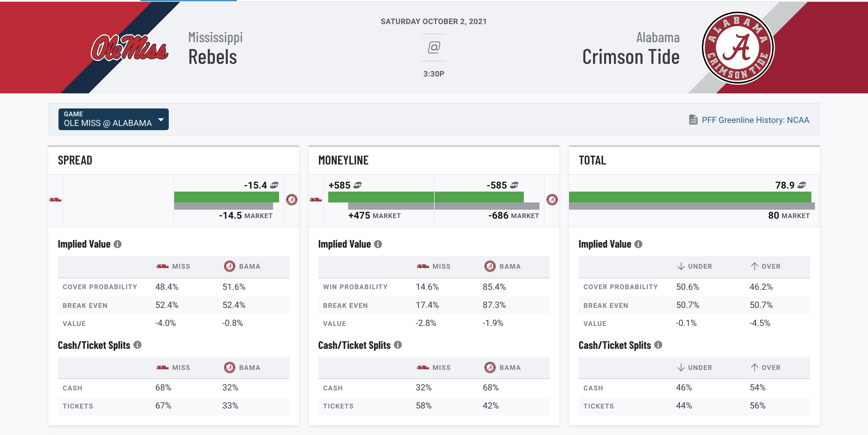
Task: Click down arrow next to UNDER in Implied Value
Action: (681, 266)
